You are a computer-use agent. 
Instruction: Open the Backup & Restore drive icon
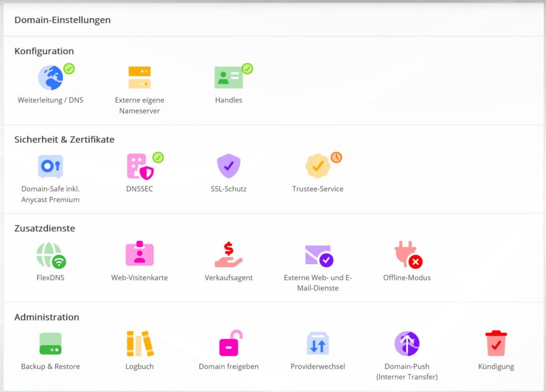pyautogui.click(x=51, y=344)
